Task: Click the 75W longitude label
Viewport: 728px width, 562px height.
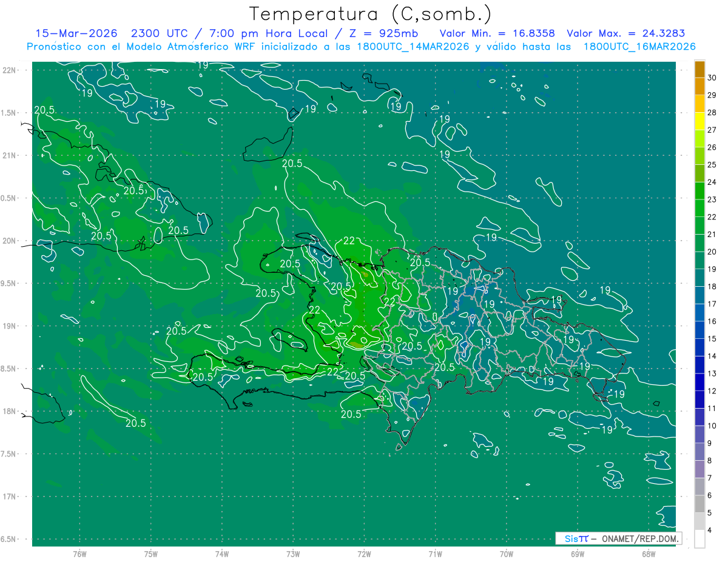Action: tap(151, 554)
